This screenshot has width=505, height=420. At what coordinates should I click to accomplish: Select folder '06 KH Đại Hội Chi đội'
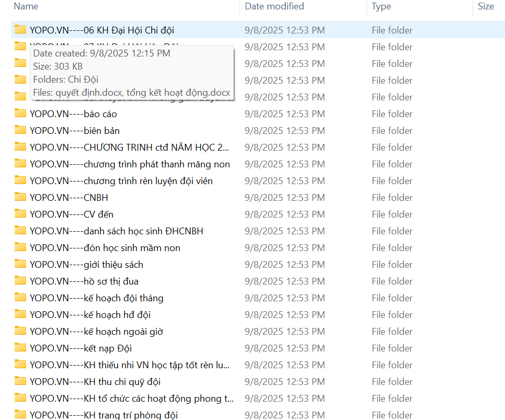(x=106, y=30)
